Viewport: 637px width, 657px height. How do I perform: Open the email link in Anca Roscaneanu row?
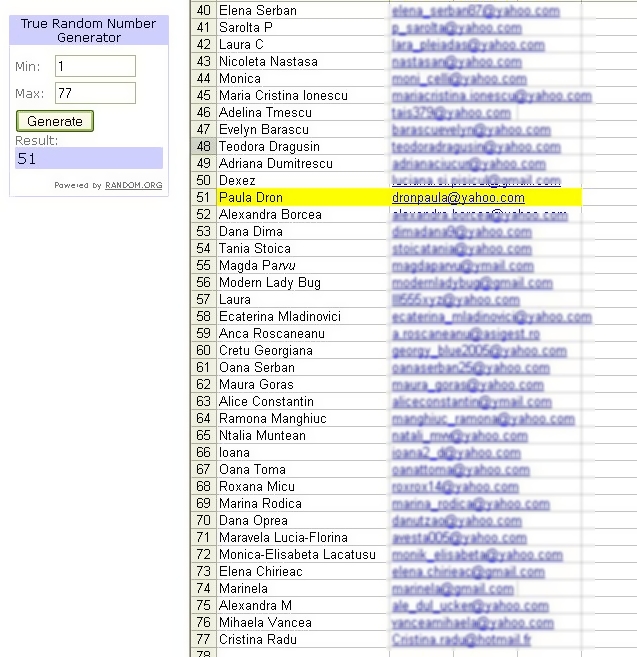click(x=466, y=334)
